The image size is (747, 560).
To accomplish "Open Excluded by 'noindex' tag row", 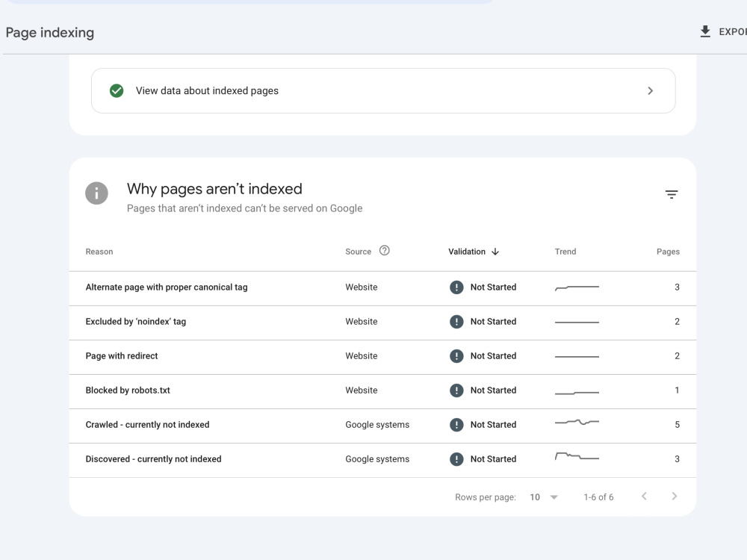I will click(382, 323).
